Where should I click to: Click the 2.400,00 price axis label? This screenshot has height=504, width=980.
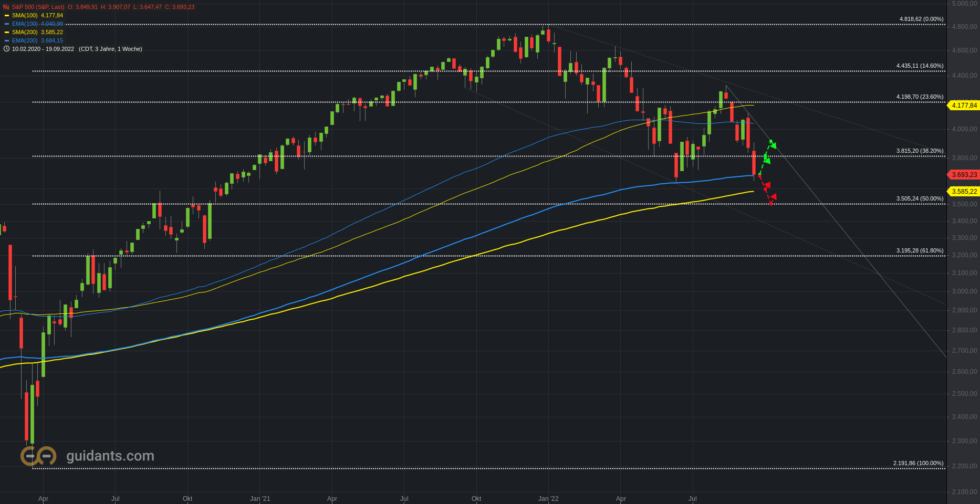tap(964, 417)
